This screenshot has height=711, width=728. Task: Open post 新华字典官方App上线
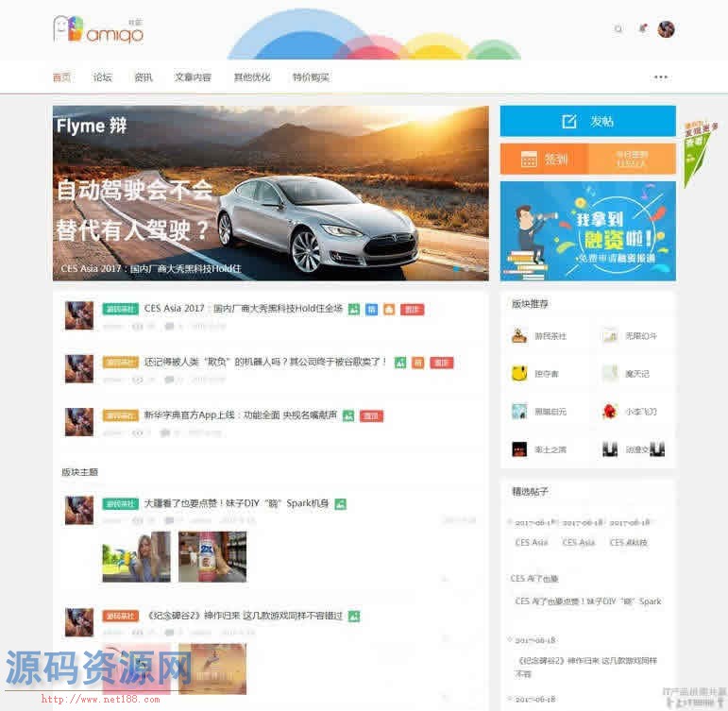click(240, 415)
